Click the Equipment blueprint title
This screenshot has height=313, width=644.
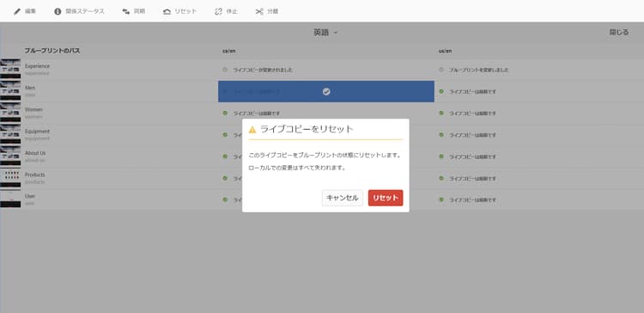click(x=37, y=132)
